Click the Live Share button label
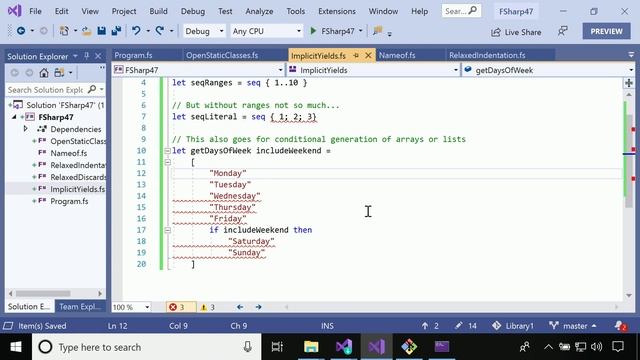640x360 pixels. click(x=522, y=32)
